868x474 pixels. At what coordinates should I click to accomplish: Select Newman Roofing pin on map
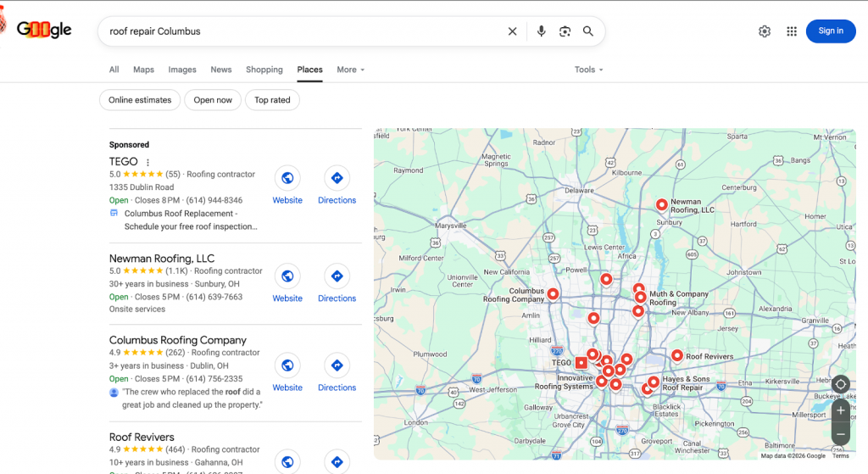(661, 205)
